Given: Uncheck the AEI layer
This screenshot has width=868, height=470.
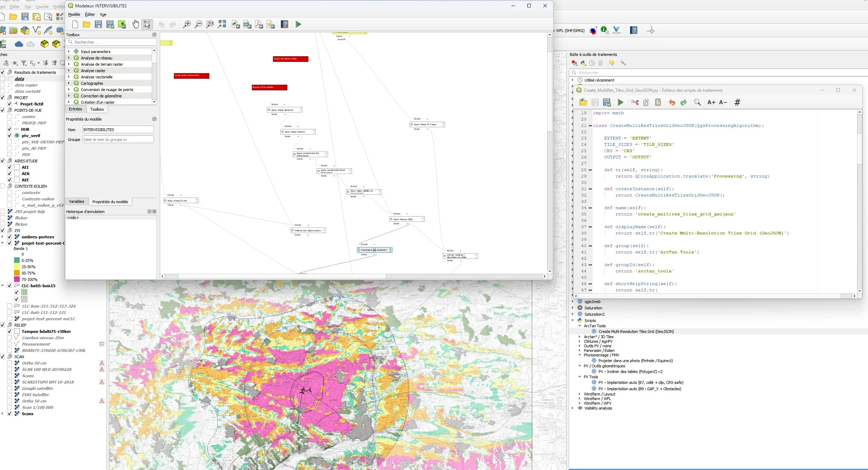Looking at the screenshot, I should (x=9, y=167).
